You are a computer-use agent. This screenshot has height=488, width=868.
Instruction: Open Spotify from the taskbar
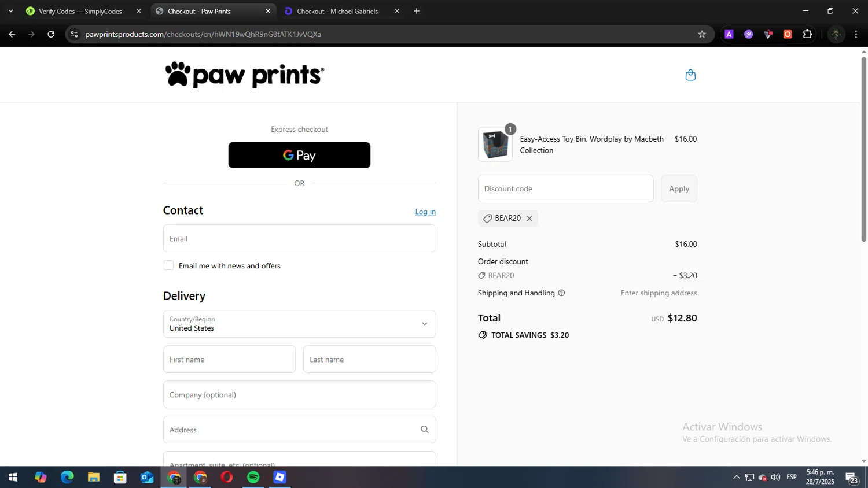253,477
